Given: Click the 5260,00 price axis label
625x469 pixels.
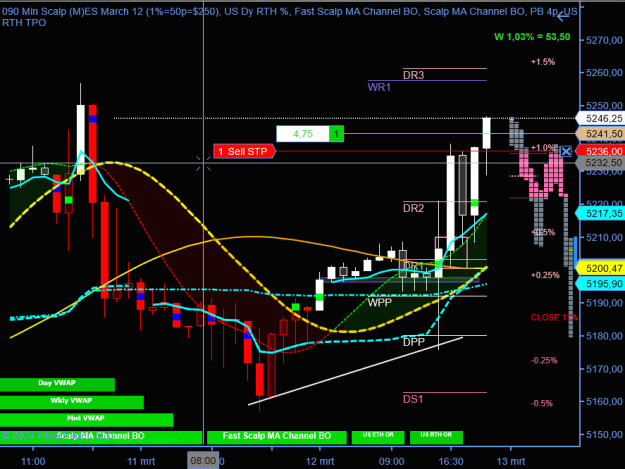Looking at the screenshot, I should pos(604,73).
